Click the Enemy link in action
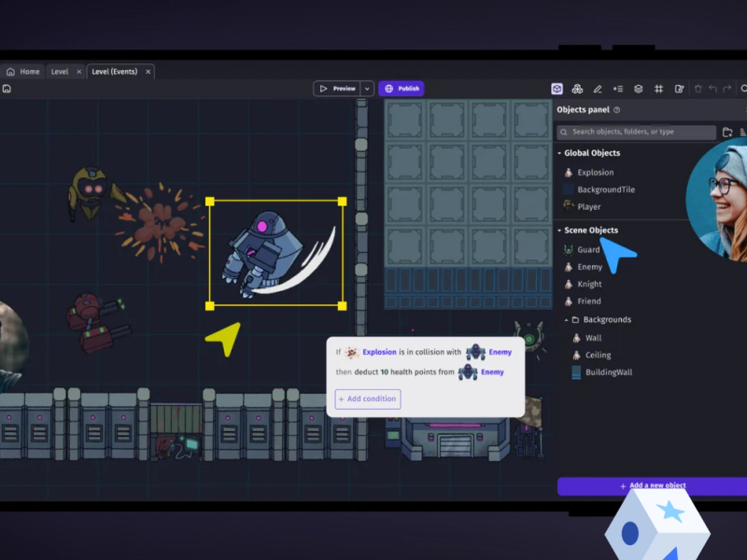747x560 pixels. (493, 372)
